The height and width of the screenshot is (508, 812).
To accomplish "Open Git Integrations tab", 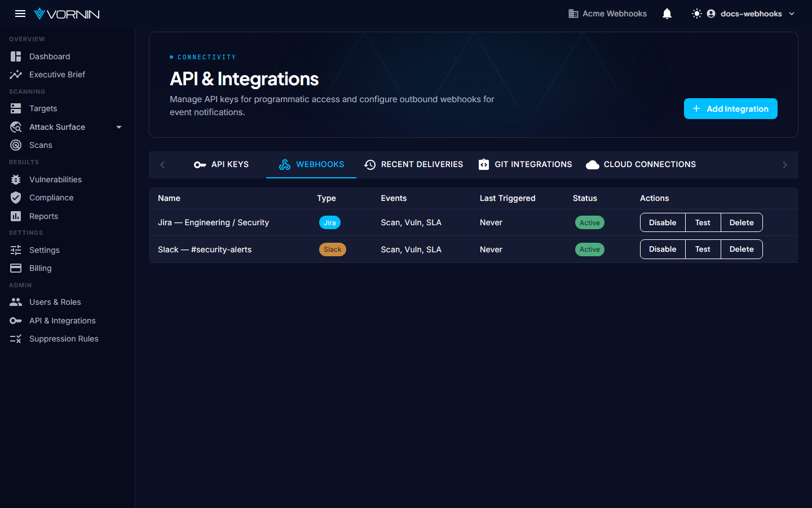I will [525, 164].
